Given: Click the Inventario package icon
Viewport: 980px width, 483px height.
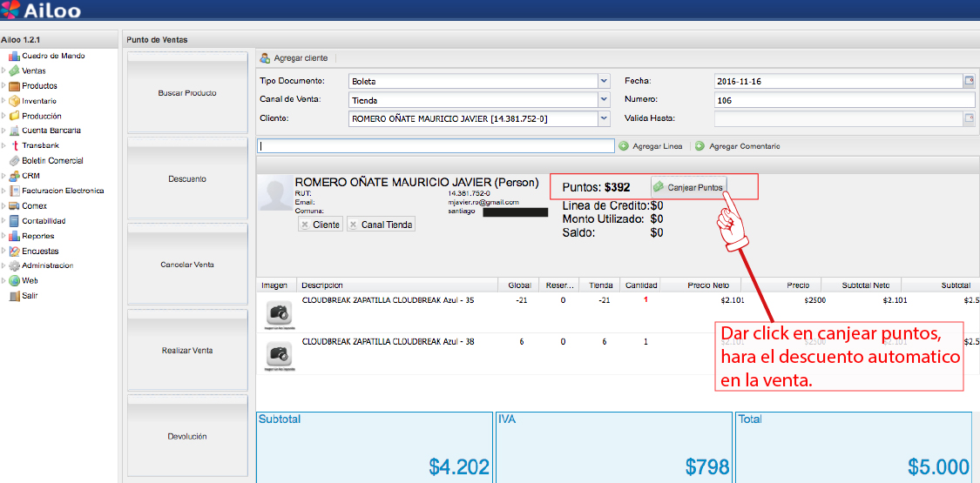Looking at the screenshot, I should [14, 100].
